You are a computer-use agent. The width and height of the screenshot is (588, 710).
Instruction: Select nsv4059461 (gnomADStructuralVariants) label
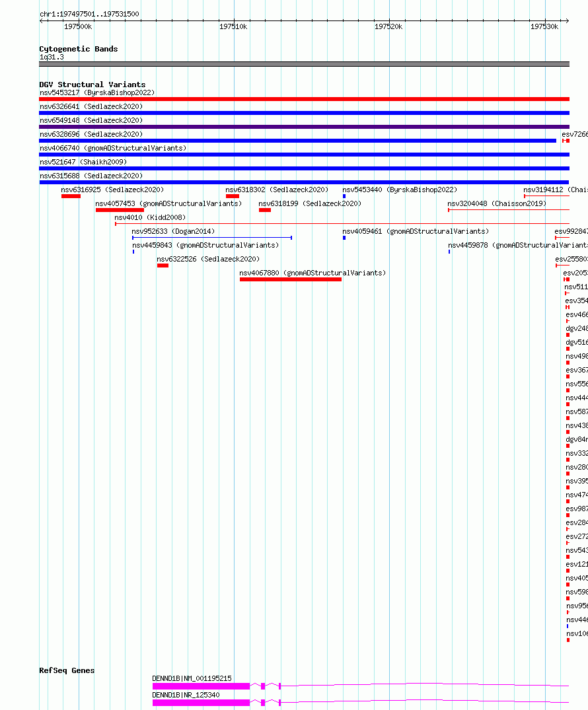pyautogui.click(x=416, y=231)
